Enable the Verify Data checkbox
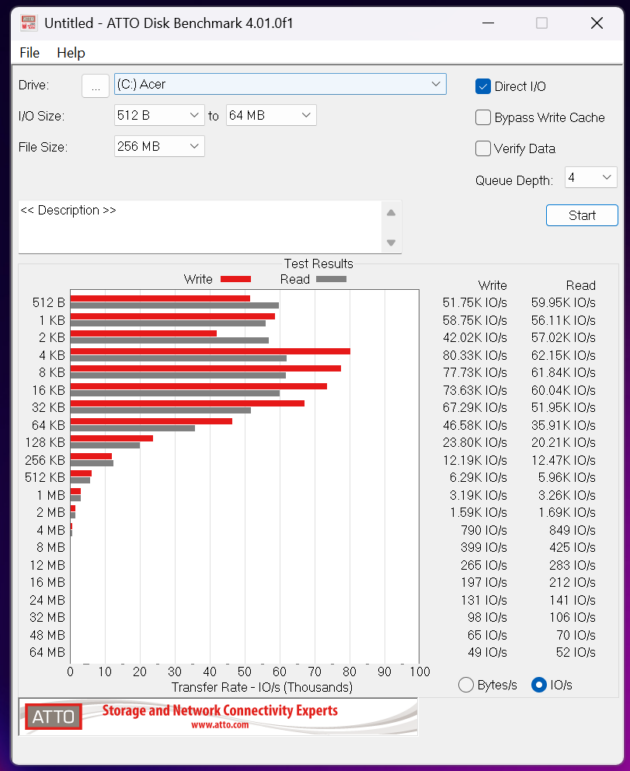Viewport: 630px width, 771px height. (483, 148)
